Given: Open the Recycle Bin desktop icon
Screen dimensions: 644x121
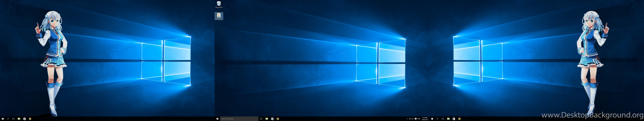Looking at the screenshot, I should pyautogui.click(x=219, y=4).
